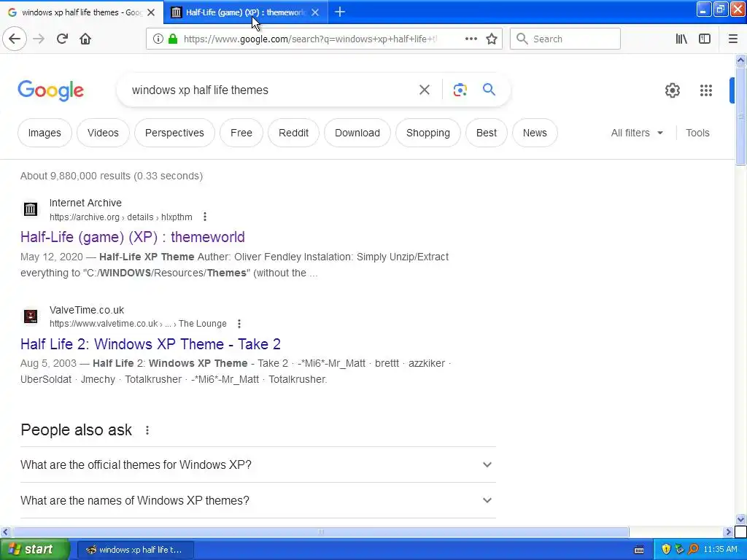Open the Windows XP Start menu
This screenshot has height=560, width=747.
35,550
